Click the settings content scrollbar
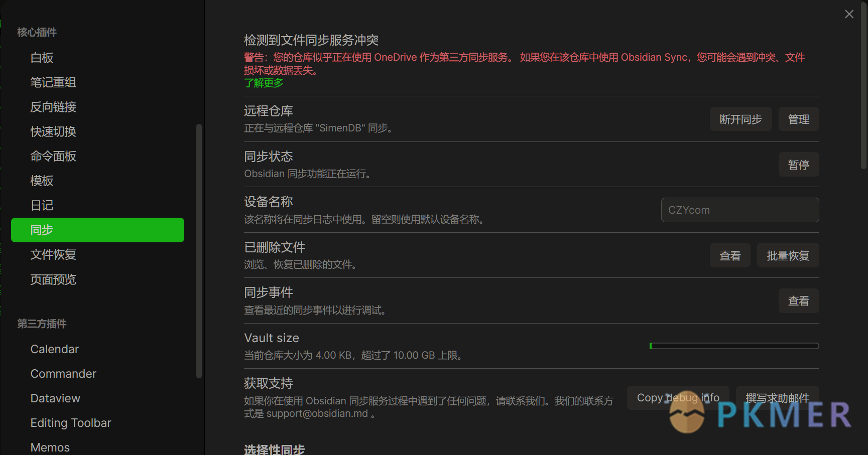Screen dimensions: 868x455 click(864, 85)
